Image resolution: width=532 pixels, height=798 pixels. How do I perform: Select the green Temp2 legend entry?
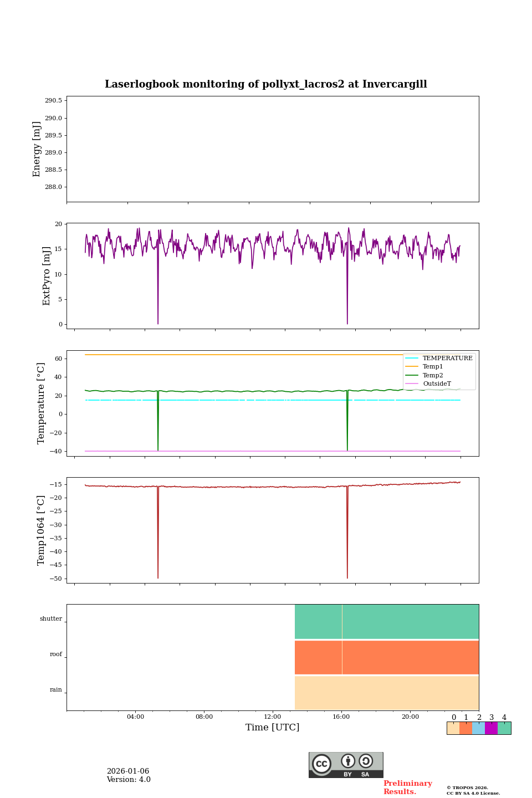click(x=432, y=375)
